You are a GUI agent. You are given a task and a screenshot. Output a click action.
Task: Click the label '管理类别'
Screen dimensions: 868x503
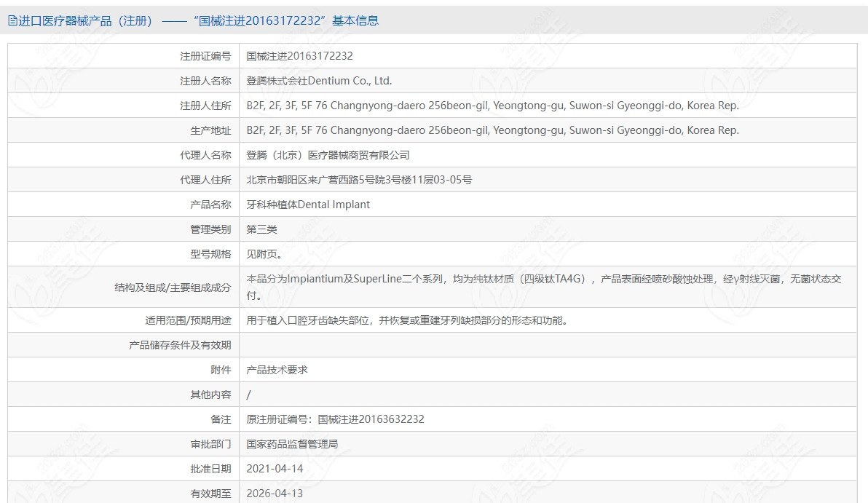[210, 229]
